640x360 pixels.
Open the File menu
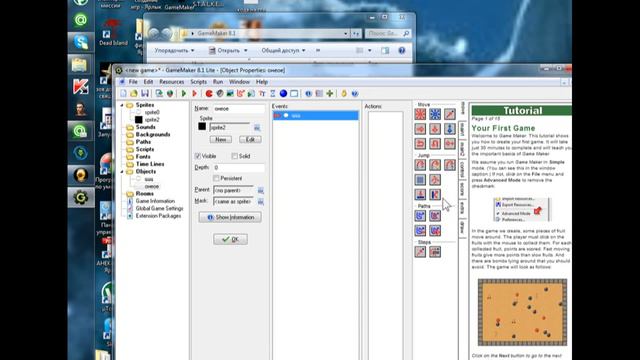point(133,82)
